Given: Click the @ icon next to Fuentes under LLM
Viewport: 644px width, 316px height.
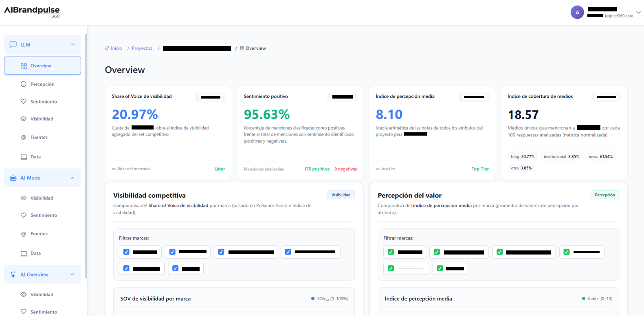Looking at the screenshot, I should click(24, 138).
